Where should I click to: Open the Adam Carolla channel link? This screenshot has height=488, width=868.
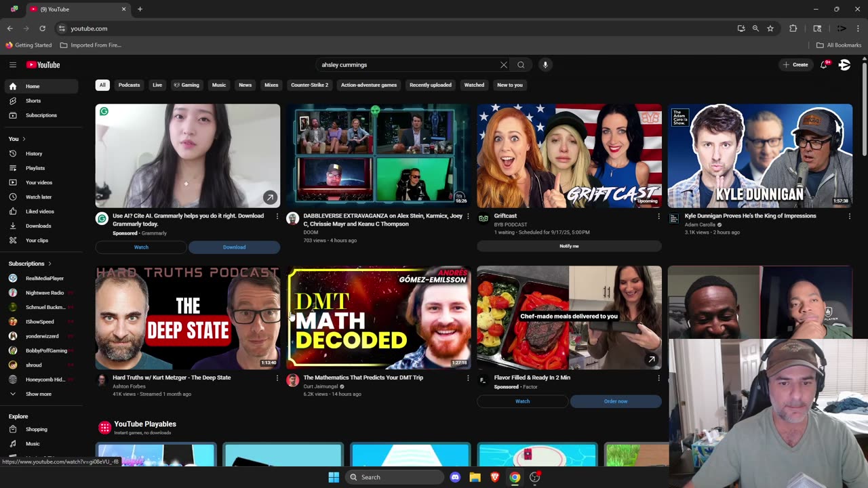tap(701, 224)
